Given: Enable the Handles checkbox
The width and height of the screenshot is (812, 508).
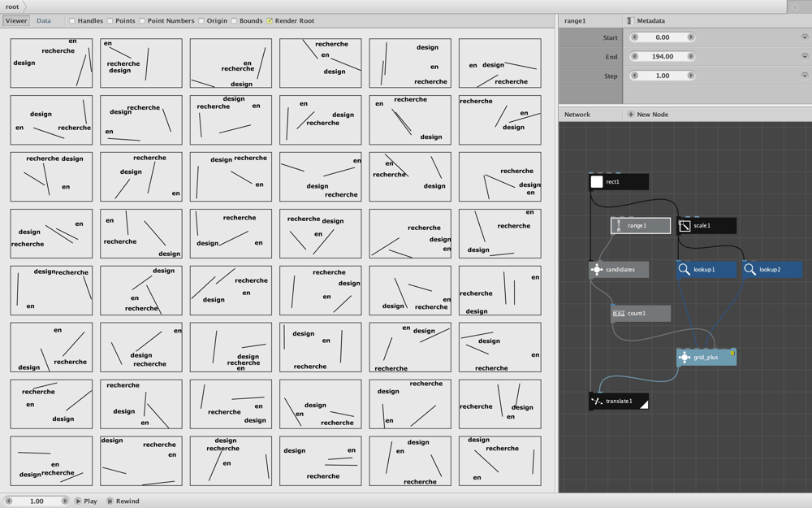Looking at the screenshot, I should (72, 21).
